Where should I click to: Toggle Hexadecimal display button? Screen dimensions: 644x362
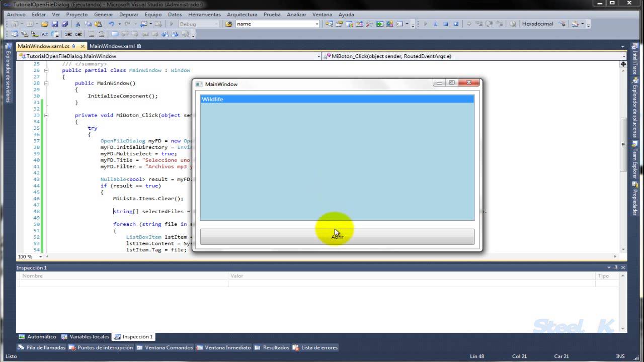[x=537, y=24]
